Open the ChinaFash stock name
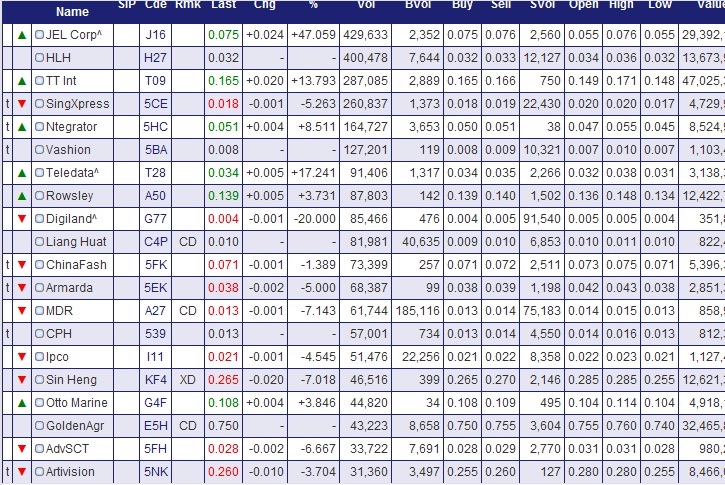 tap(76, 264)
